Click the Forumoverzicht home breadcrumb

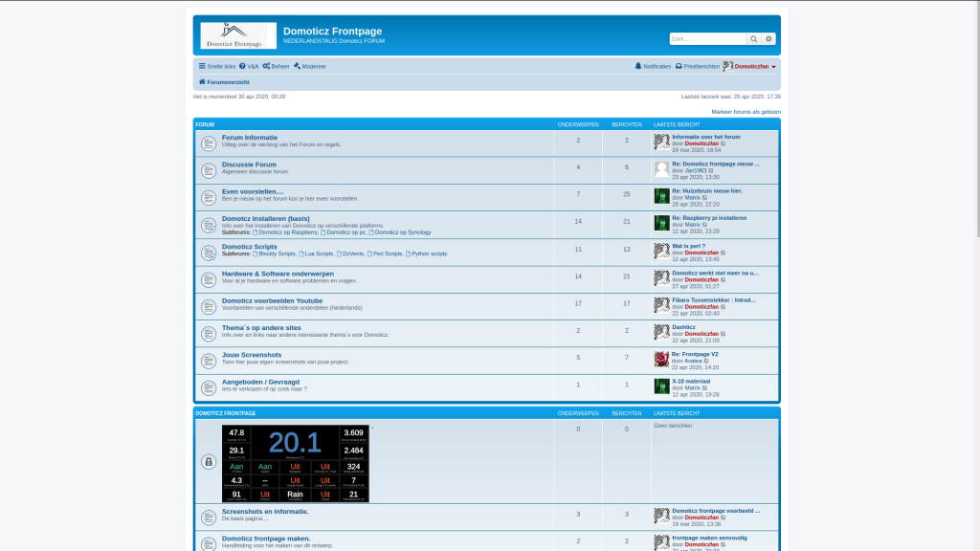click(224, 82)
